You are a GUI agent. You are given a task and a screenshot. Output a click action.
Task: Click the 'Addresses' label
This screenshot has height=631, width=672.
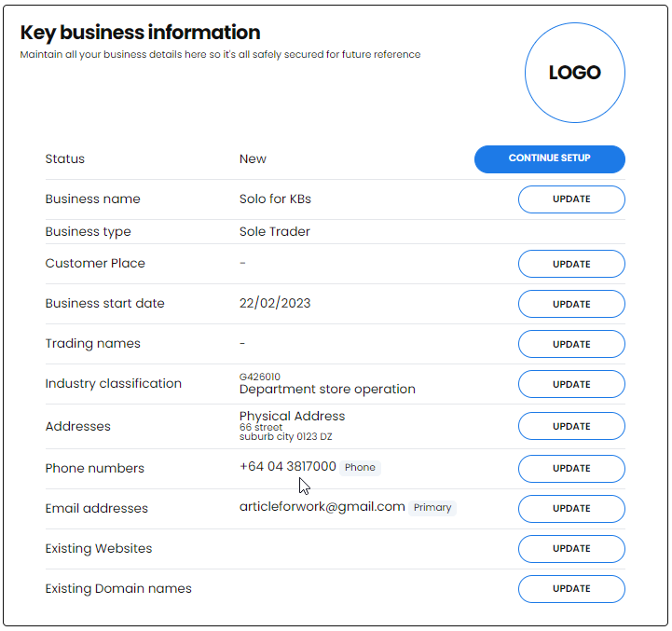click(x=78, y=427)
